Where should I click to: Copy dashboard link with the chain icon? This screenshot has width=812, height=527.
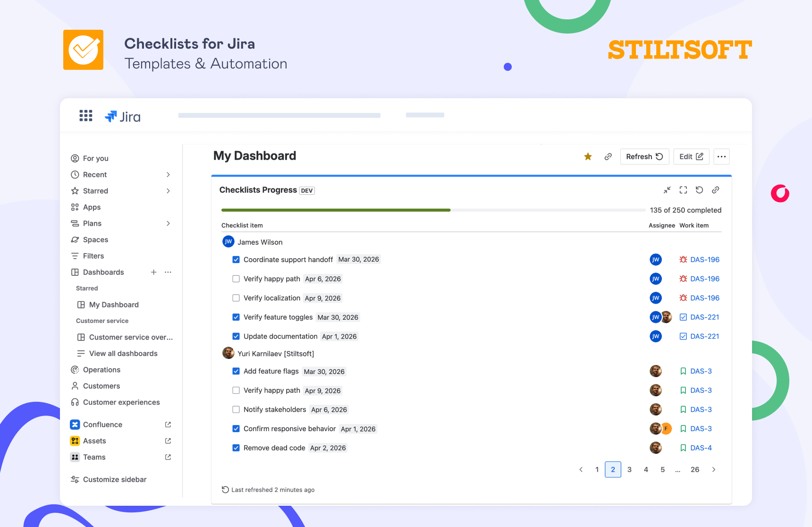608,156
